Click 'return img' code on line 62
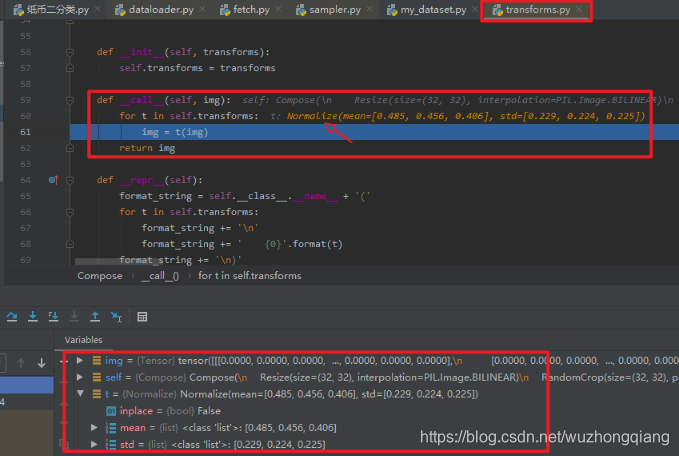679x456 pixels. pos(147,148)
